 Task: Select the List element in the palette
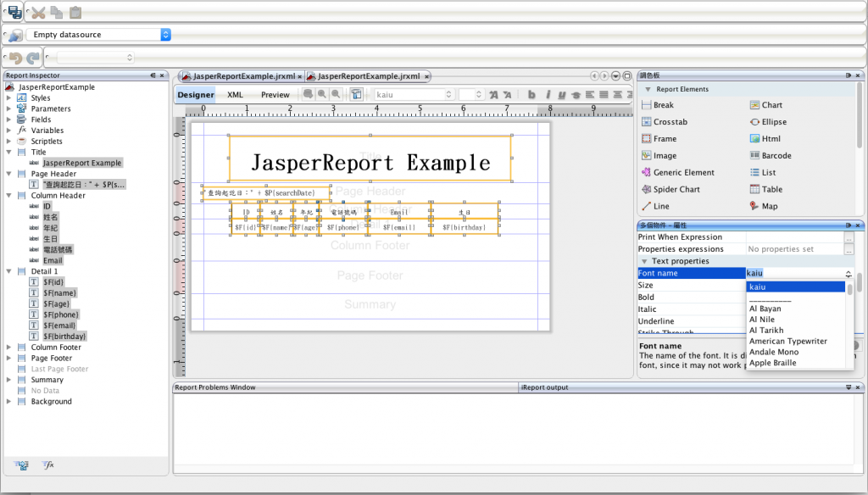click(x=763, y=173)
